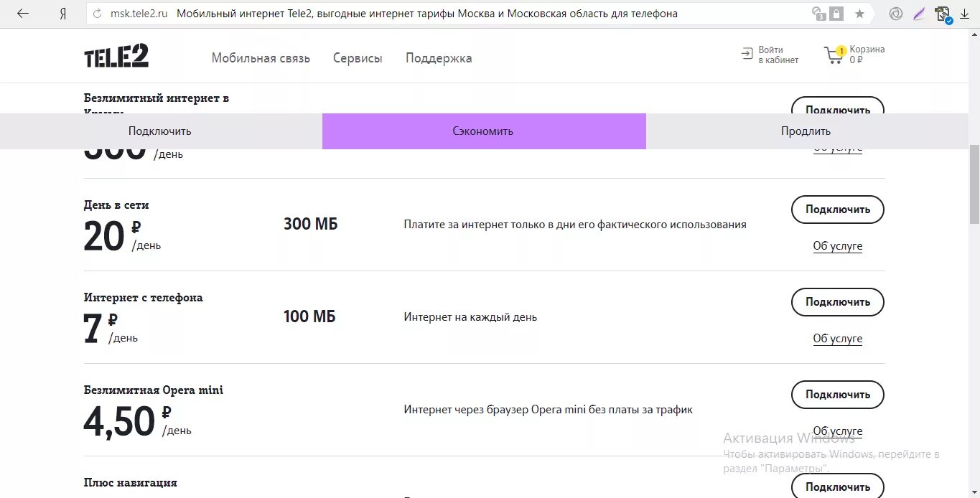The height and width of the screenshot is (498, 980).
Task: Open Мобильная связь menu
Action: (x=261, y=58)
